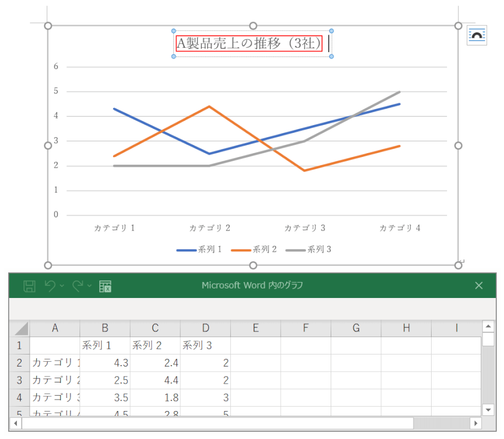The image size is (504, 439).
Task: Expand the Redo history dropdown arrow
Action: (89, 286)
